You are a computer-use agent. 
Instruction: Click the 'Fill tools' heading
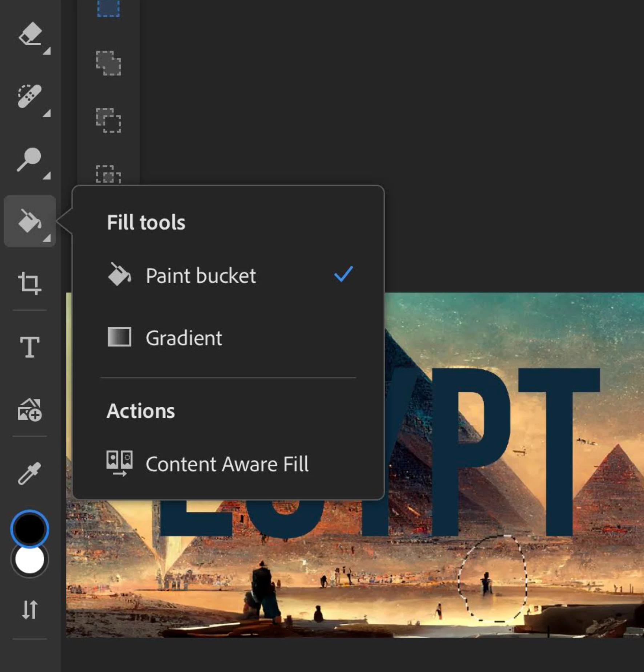[x=146, y=222]
